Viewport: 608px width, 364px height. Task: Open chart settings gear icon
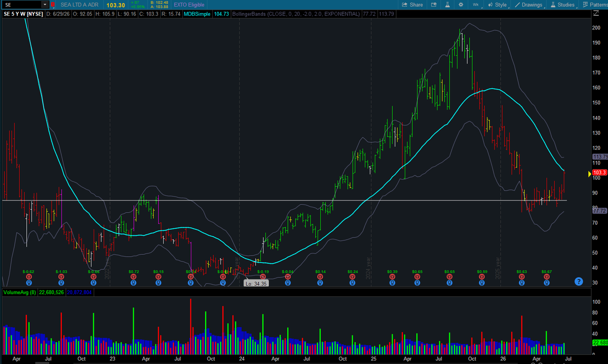coord(461,5)
